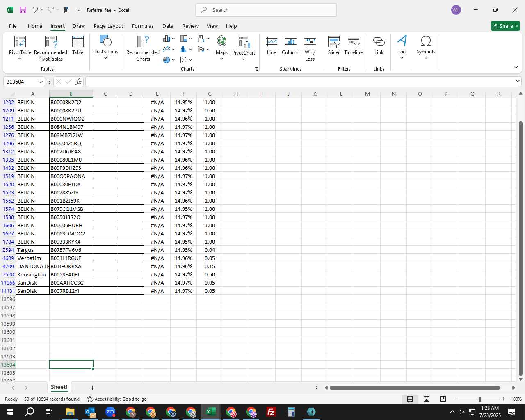Insert a scatter or bubble chart

point(184,60)
